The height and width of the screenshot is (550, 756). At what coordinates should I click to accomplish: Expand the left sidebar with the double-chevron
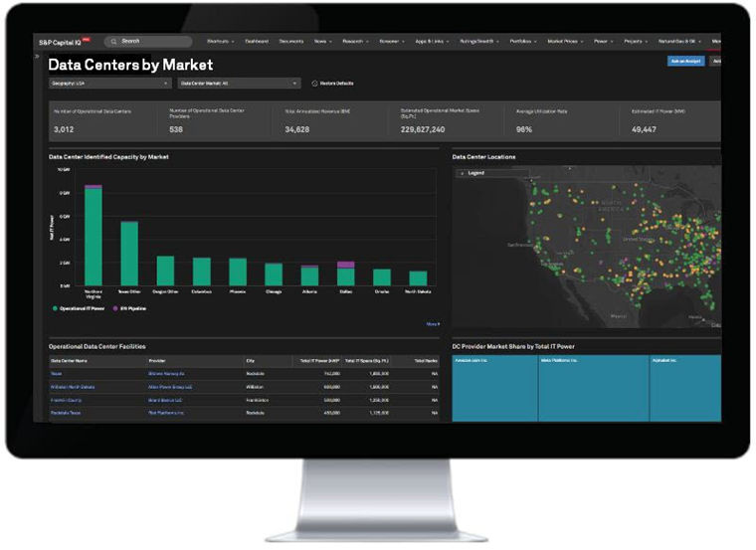pyautogui.click(x=37, y=57)
